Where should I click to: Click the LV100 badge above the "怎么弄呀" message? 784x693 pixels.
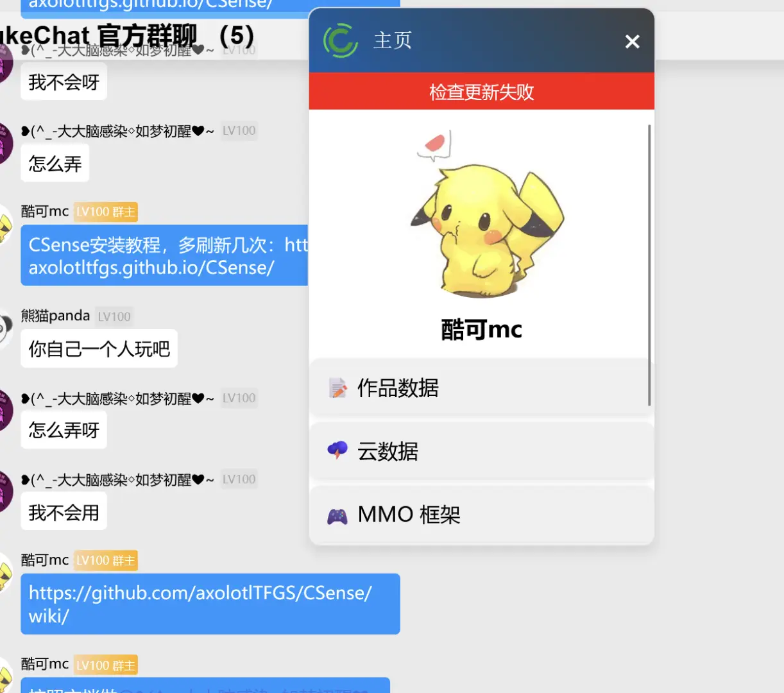tap(239, 398)
